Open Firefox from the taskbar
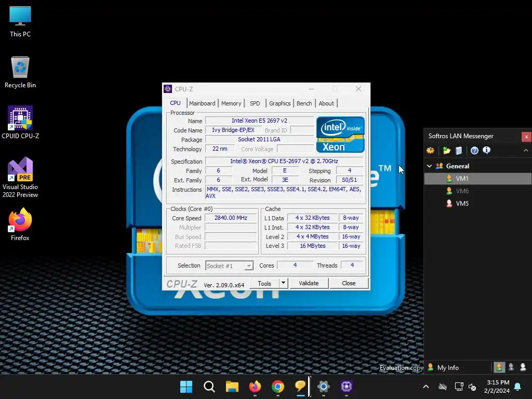This screenshot has height=399, width=532. coord(255,387)
